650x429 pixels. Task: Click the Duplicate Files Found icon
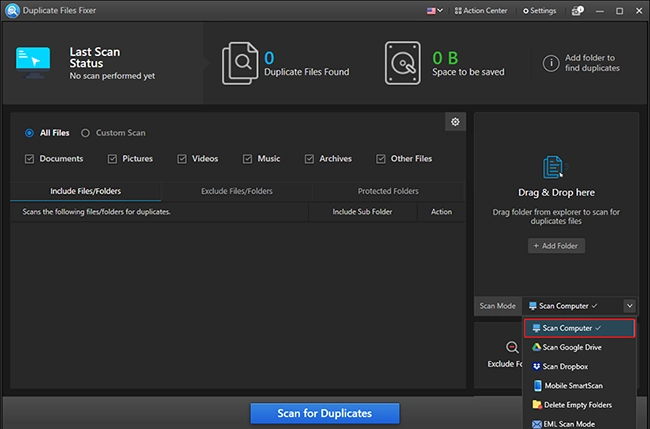[240, 63]
